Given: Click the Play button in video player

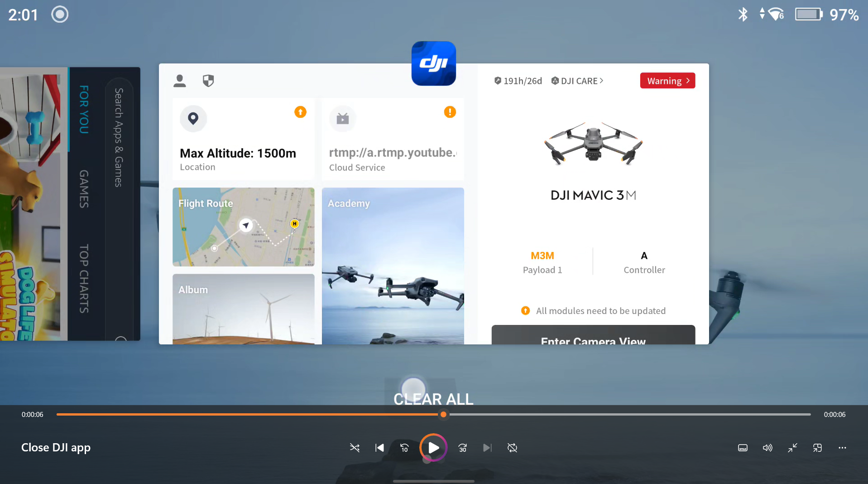Looking at the screenshot, I should (x=433, y=448).
